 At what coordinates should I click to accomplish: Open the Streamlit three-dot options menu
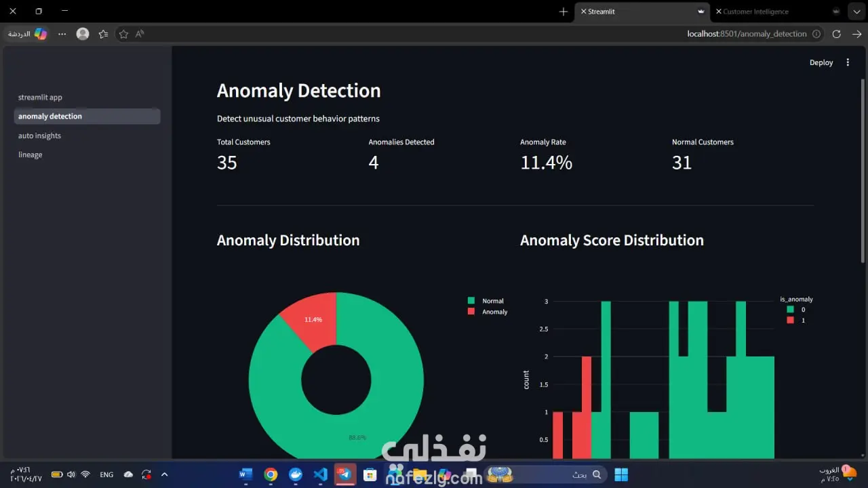click(x=848, y=62)
